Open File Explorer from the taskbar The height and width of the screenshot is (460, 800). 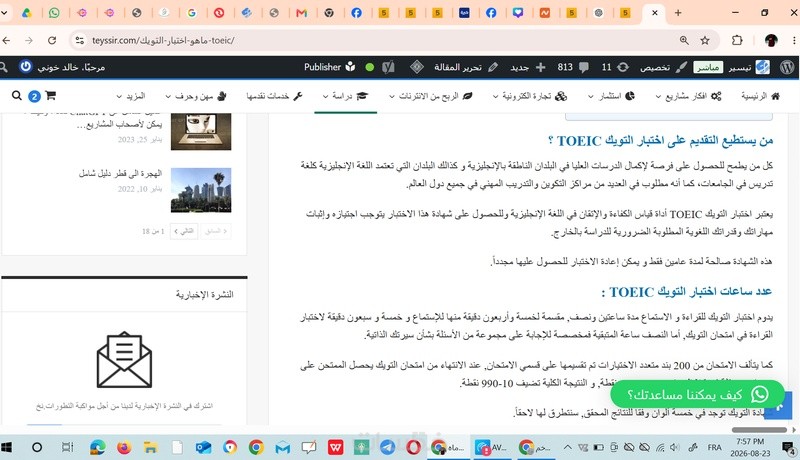click(x=150, y=447)
